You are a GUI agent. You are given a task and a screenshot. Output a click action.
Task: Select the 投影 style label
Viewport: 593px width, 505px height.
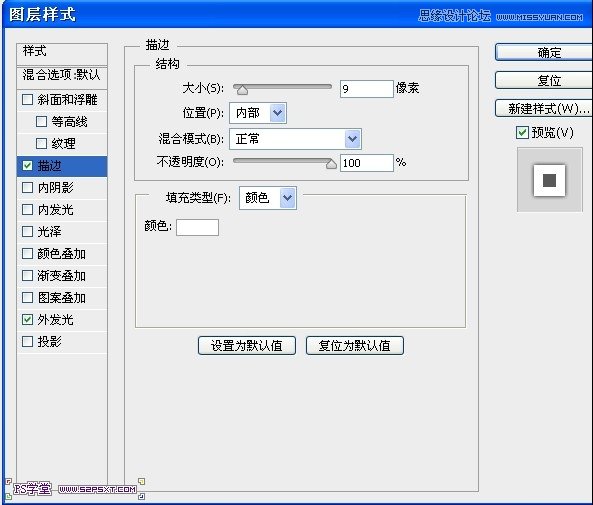tap(50, 342)
